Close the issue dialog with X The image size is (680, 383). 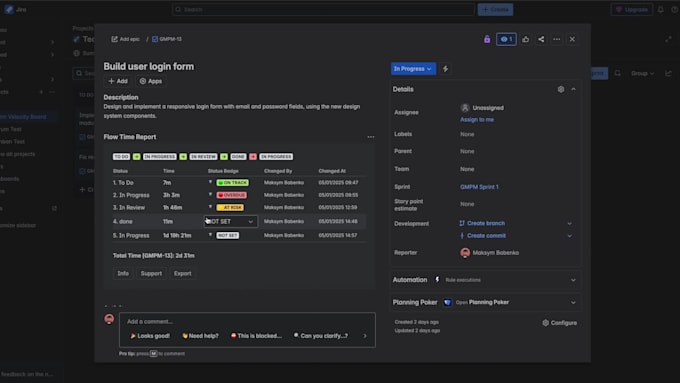click(572, 39)
